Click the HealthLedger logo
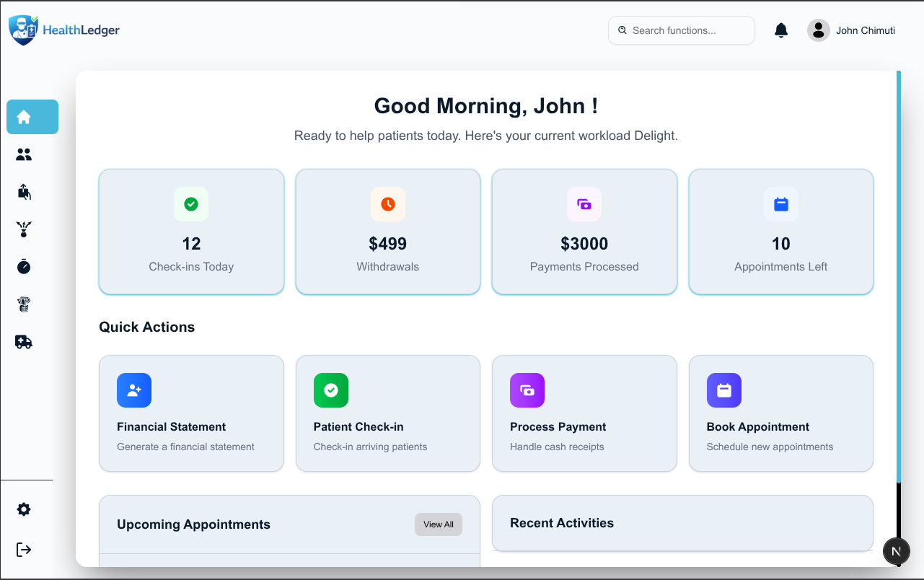Image resolution: width=924 pixels, height=580 pixels. [63, 30]
